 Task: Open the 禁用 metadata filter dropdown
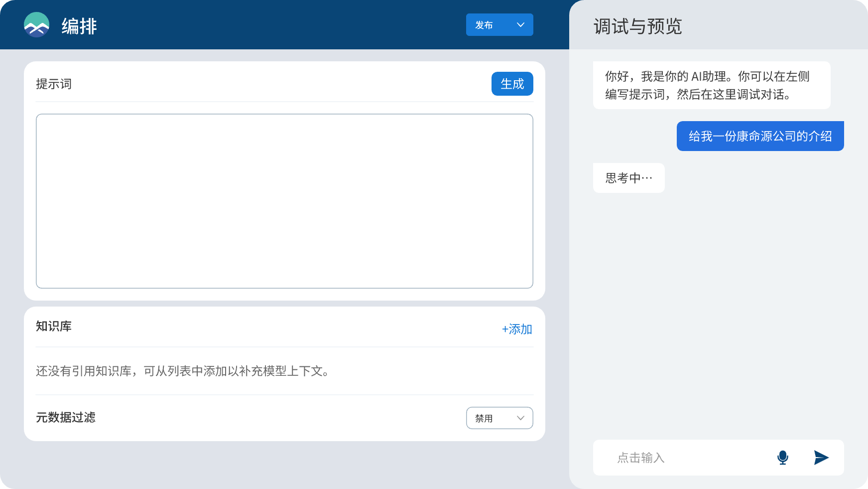coord(499,418)
